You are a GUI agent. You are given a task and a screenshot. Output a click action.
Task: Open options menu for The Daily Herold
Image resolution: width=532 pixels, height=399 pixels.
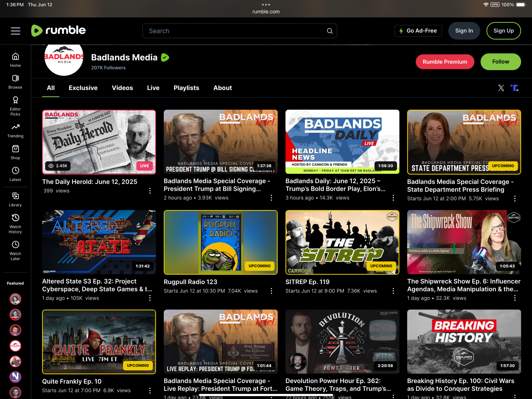pyautogui.click(x=150, y=191)
